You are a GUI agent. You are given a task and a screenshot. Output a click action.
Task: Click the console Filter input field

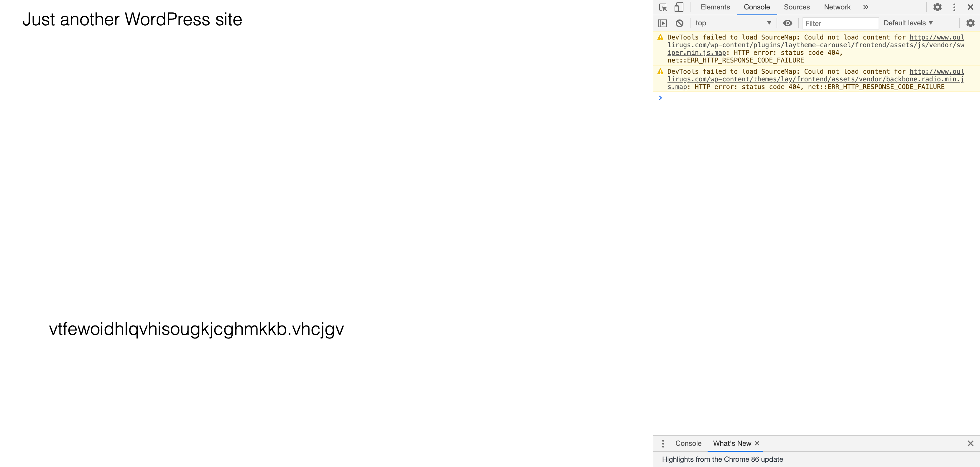pyautogui.click(x=840, y=23)
